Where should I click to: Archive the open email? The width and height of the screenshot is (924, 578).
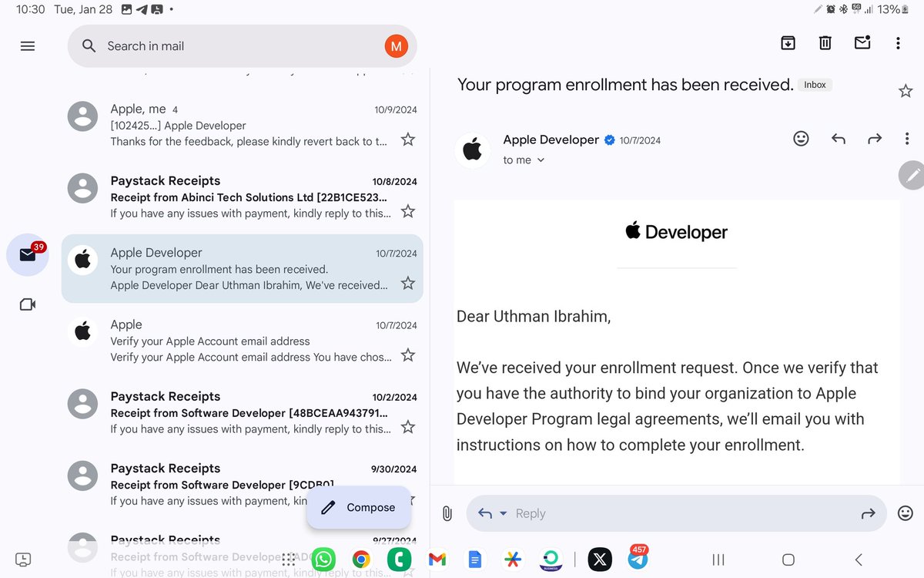(788, 43)
